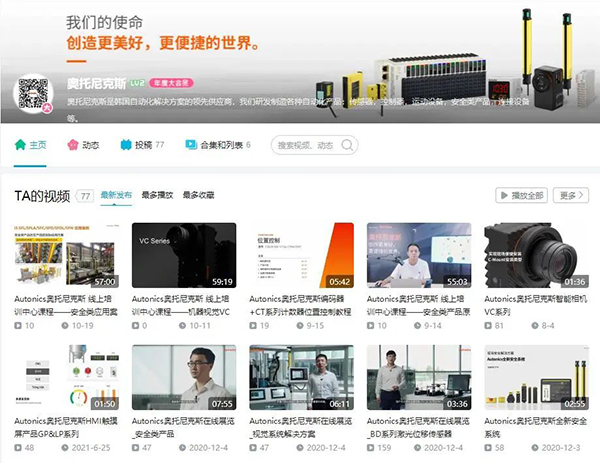
Task: Click clock icon next to date 10-19
Action: tap(65, 326)
